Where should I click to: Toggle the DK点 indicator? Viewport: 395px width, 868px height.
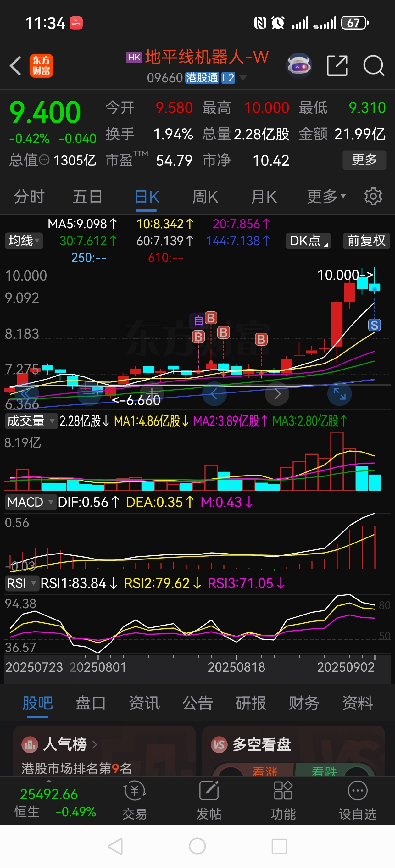pos(308,241)
